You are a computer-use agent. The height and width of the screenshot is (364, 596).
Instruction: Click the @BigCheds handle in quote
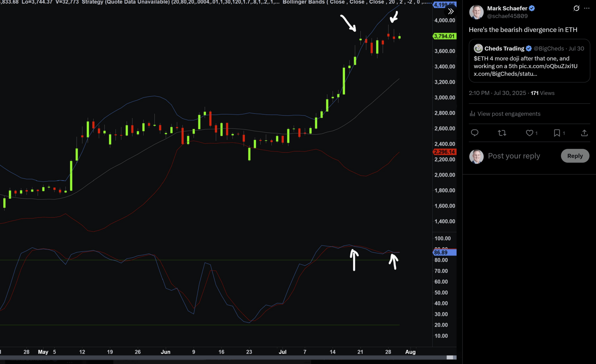(549, 48)
